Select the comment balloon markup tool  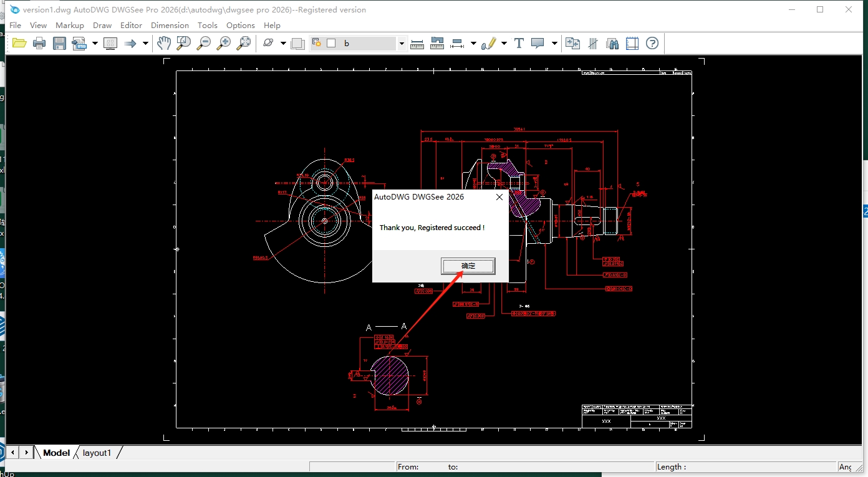537,43
